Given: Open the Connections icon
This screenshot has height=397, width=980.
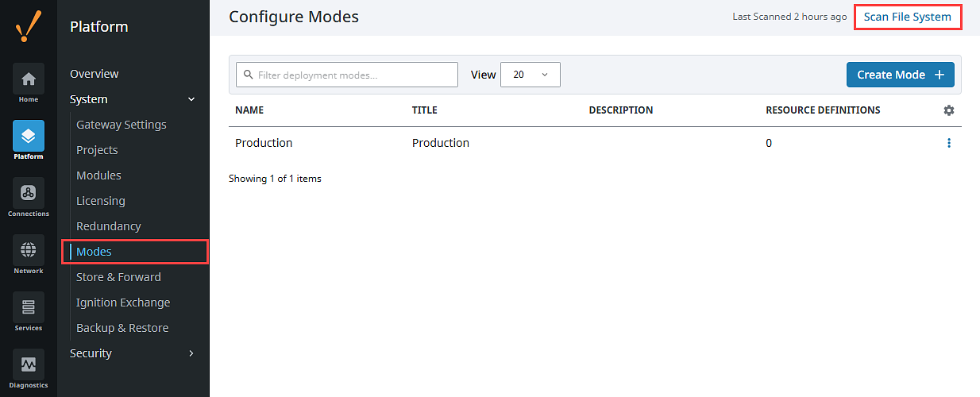Looking at the screenshot, I should pyautogui.click(x=29, y=193).
